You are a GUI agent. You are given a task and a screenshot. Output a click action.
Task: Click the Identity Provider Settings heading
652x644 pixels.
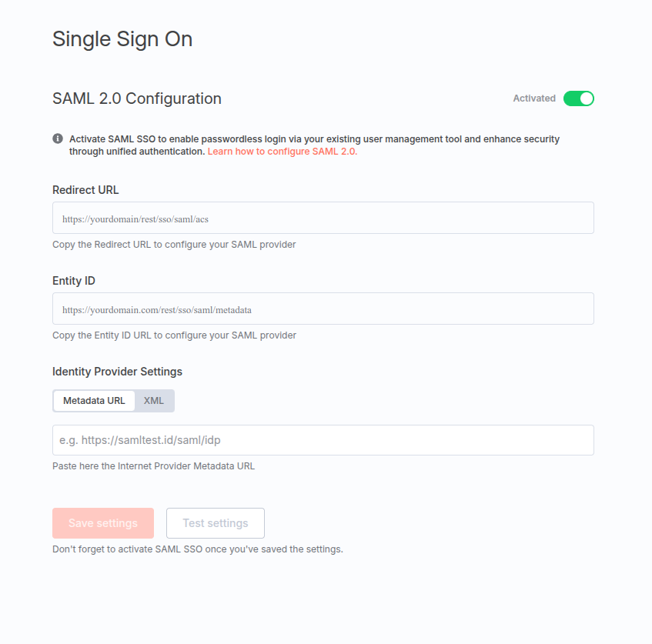[117, 372]
